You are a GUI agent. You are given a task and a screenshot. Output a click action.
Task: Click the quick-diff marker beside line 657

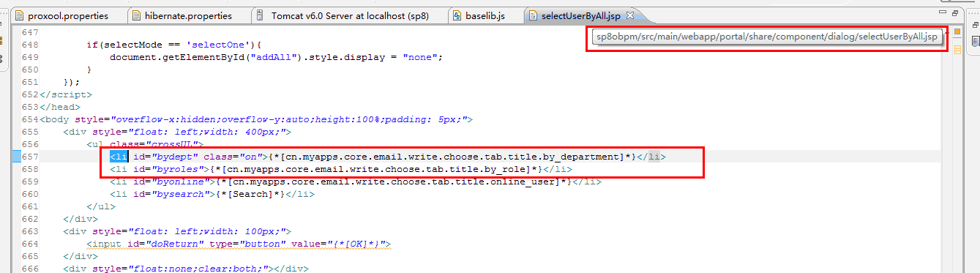[17, 157]
